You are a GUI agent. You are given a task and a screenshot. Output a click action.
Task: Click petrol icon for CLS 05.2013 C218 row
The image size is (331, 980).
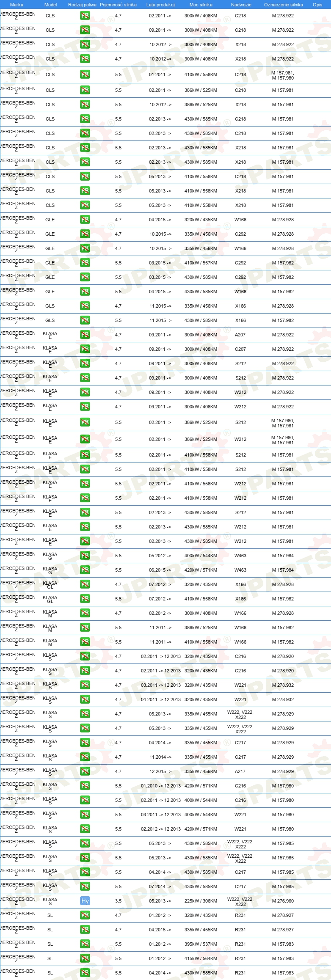85,176
